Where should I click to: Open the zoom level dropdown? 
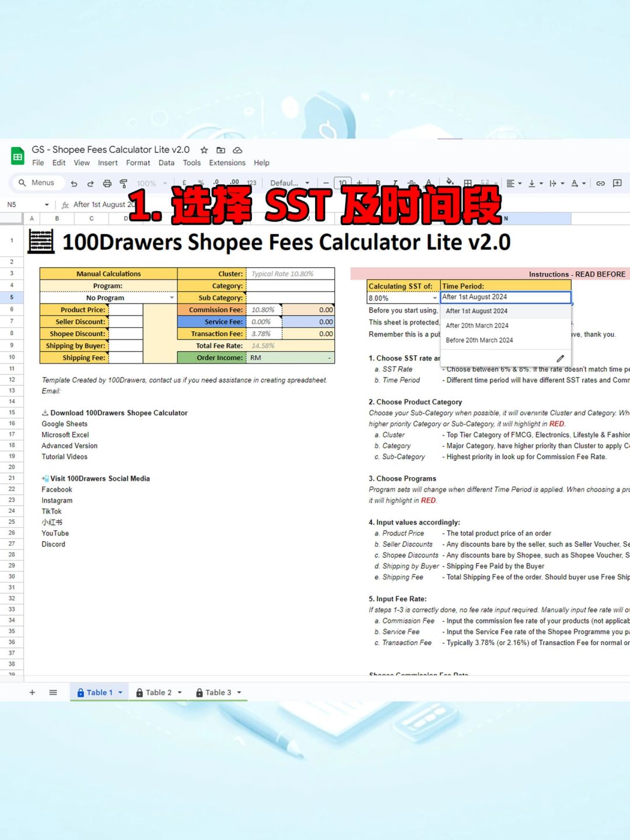(152, 183)
